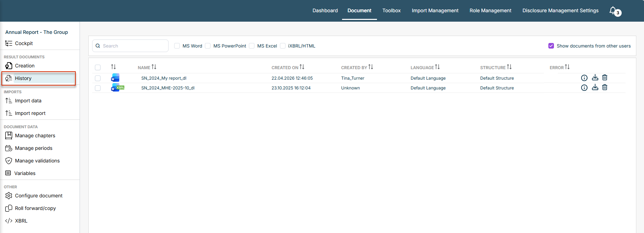Download SN_2024_MHE-2025-10_dl document
Screen dimensions: 644x233
click(595, 87)
